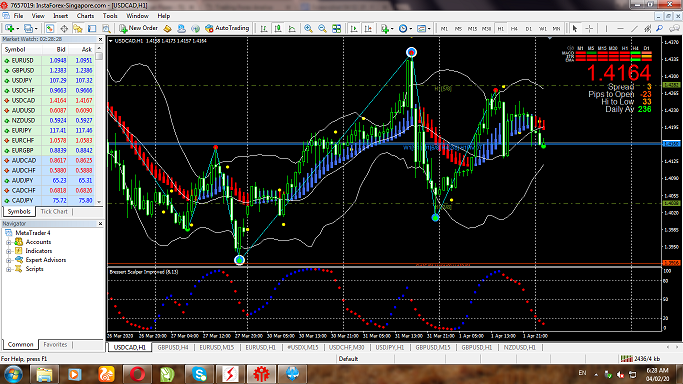The height and width of the screenshot is (384, 683).
Task: Select the MN timeframe button
Action: coord(556,28)
